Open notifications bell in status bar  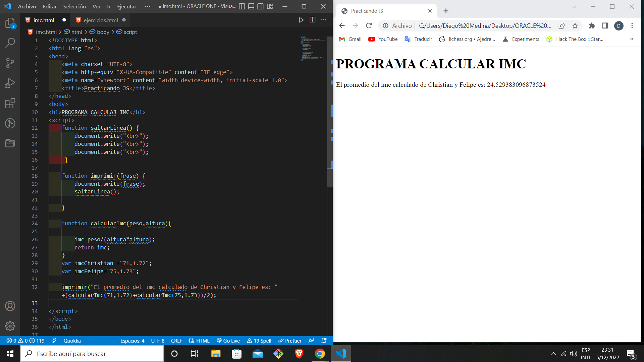324,341
